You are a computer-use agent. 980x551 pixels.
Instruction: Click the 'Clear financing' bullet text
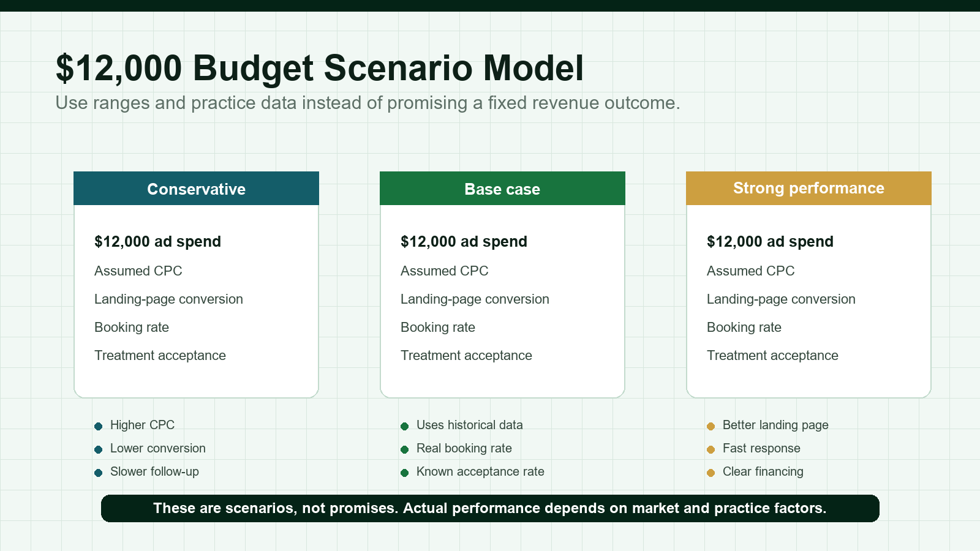point(763,471)
